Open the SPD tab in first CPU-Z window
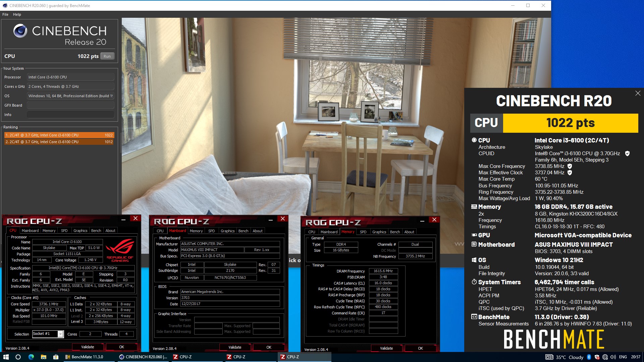The height and width of the screenshot is (362, 644). tap(64, 231)
